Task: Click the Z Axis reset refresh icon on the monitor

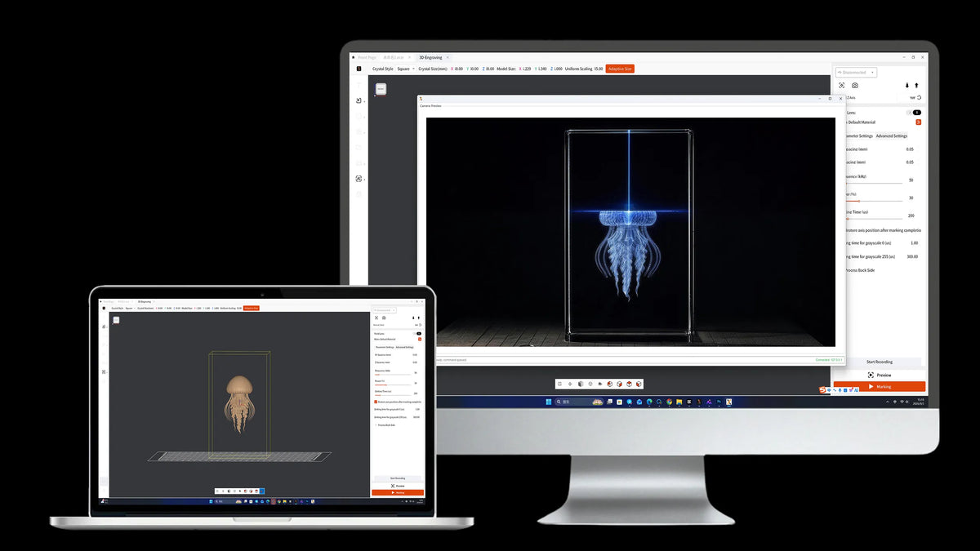Action: click(919, 97)
